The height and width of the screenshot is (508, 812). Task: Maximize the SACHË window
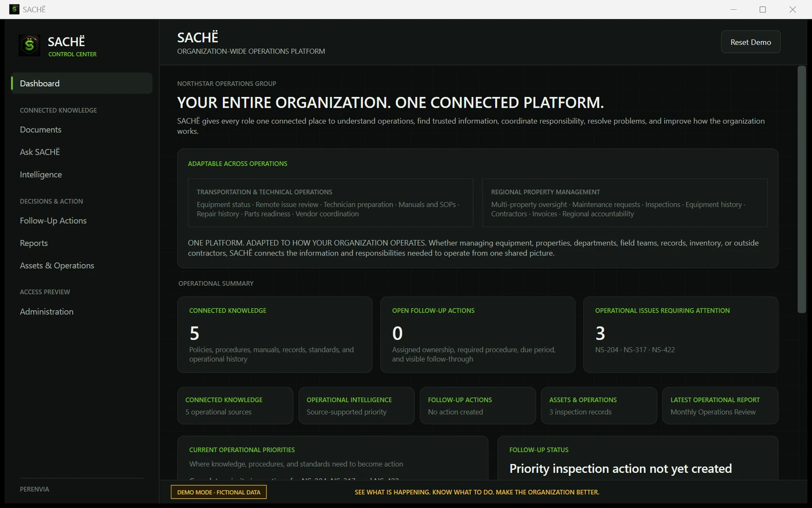762,9
